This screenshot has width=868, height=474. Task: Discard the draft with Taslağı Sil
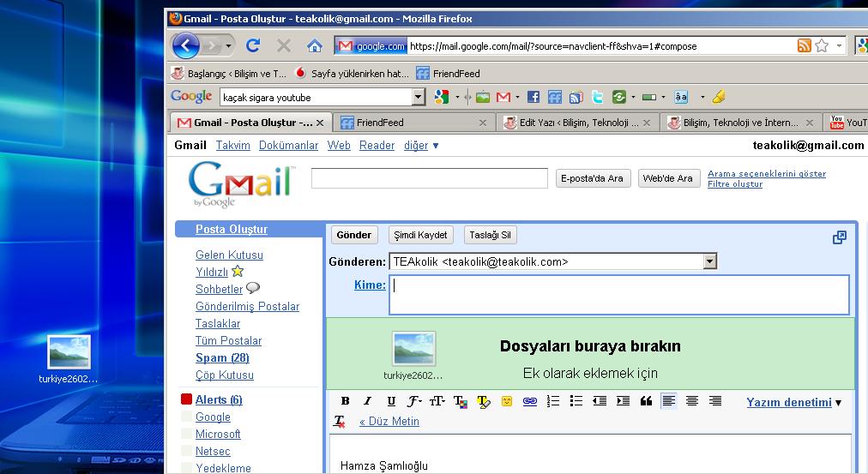point(490,235)
